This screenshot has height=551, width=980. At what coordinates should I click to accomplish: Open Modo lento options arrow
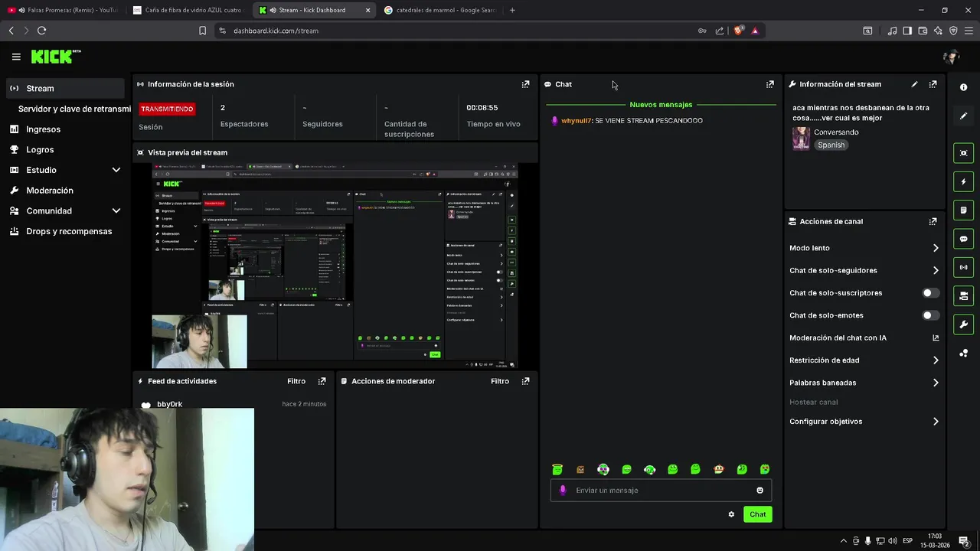pos(936,248)
